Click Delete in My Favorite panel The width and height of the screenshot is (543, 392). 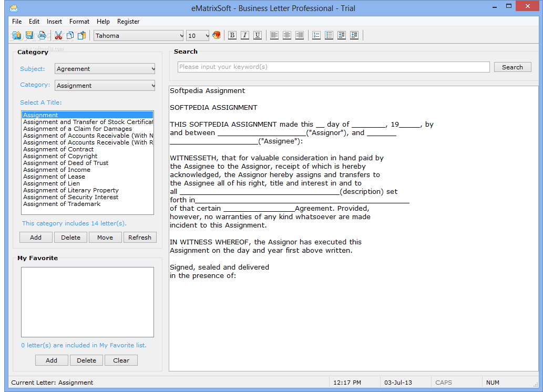[87, 360]
